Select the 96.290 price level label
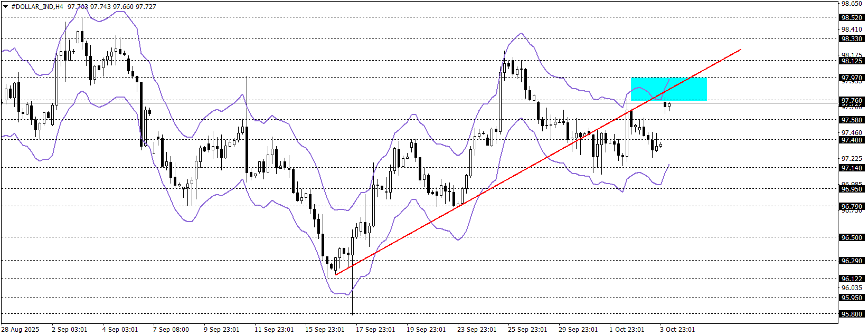This screenshot has height=336, width=868. pos(852,261)
